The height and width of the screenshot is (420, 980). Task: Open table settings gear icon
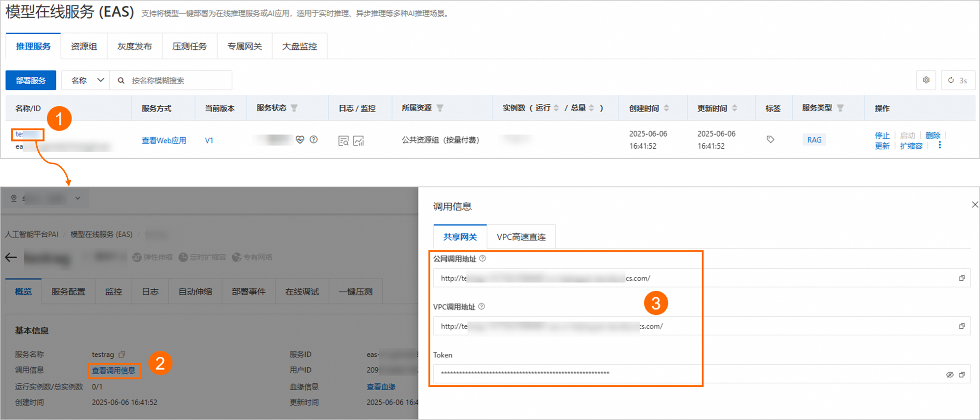926,80
